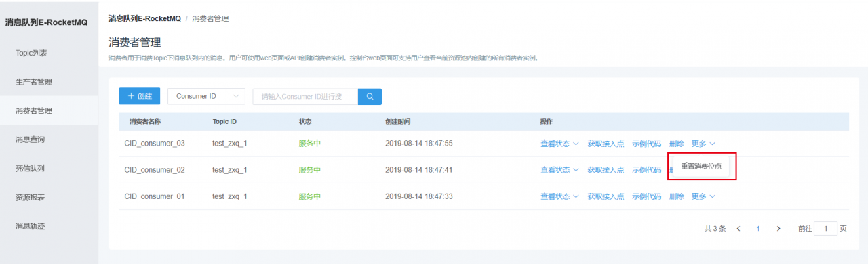Click the 共3条 total count text
868x264 pixels.
715,229
